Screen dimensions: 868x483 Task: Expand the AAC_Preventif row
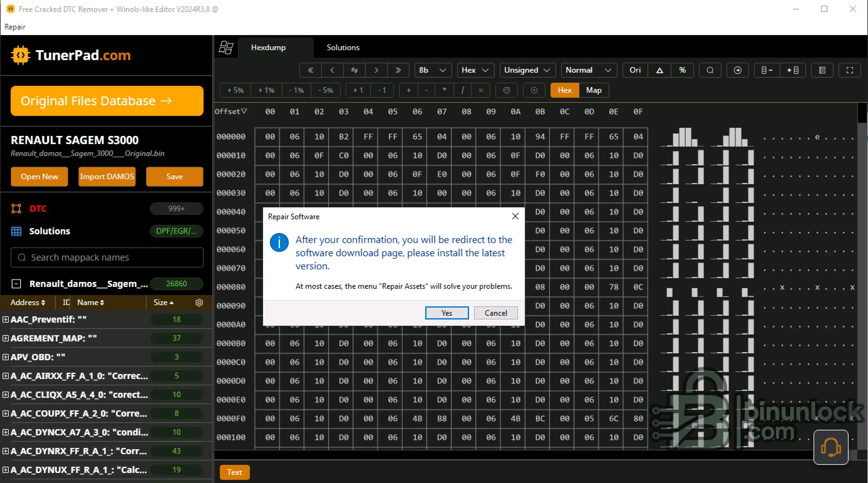pos(5,319)
